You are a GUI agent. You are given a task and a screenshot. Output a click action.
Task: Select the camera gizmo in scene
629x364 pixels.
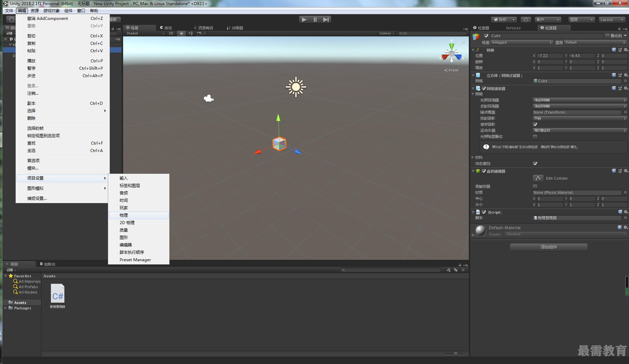tap(209, 98)
